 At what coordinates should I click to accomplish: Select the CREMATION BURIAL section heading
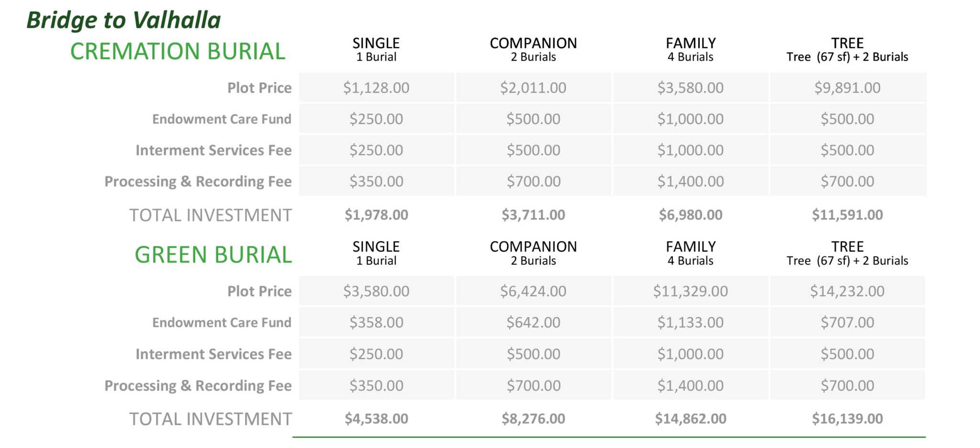pos(178,51)
